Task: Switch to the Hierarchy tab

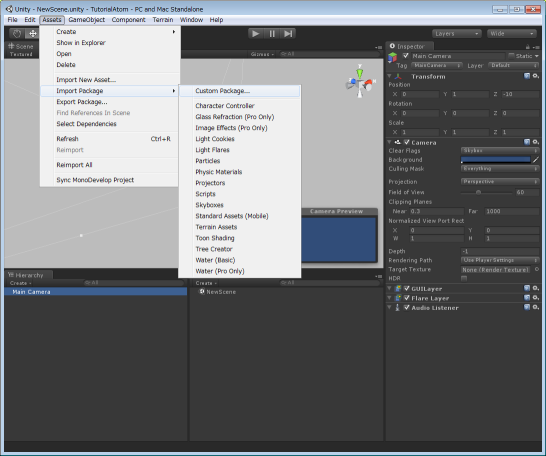Action: [x=29, y=275]
